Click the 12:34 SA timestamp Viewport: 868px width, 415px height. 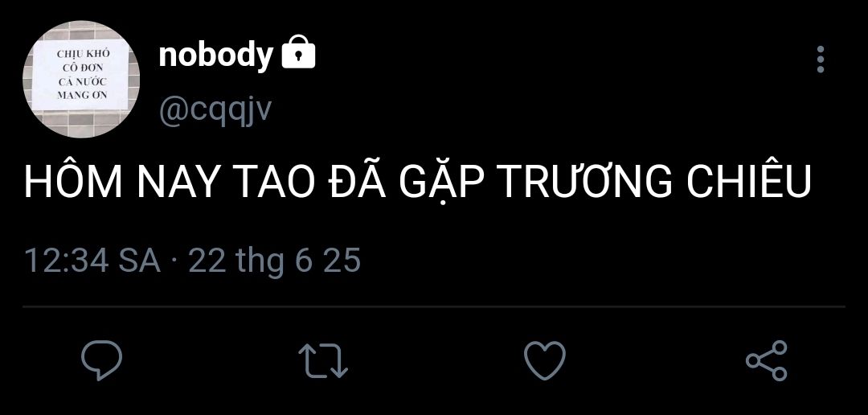click(92, 261)
